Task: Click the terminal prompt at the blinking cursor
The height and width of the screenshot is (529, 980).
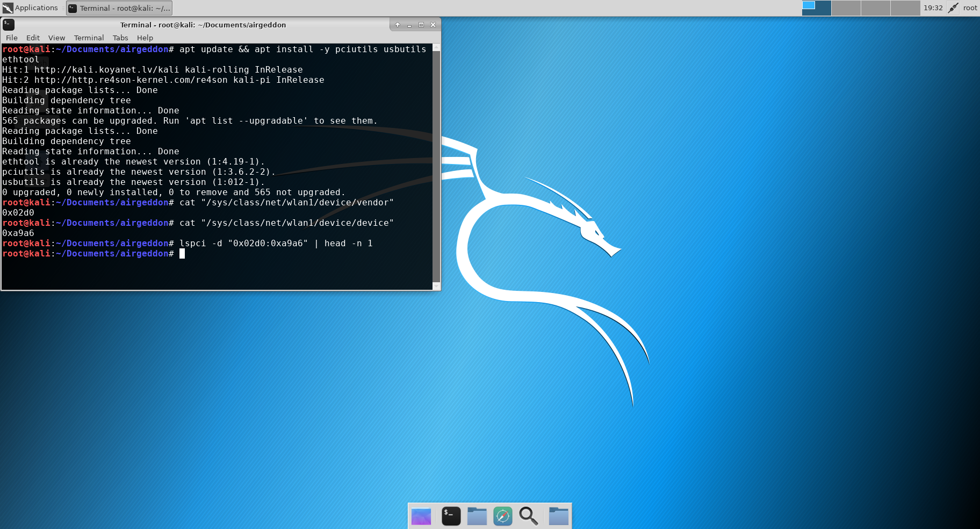Action: click(x=182, y=253)
